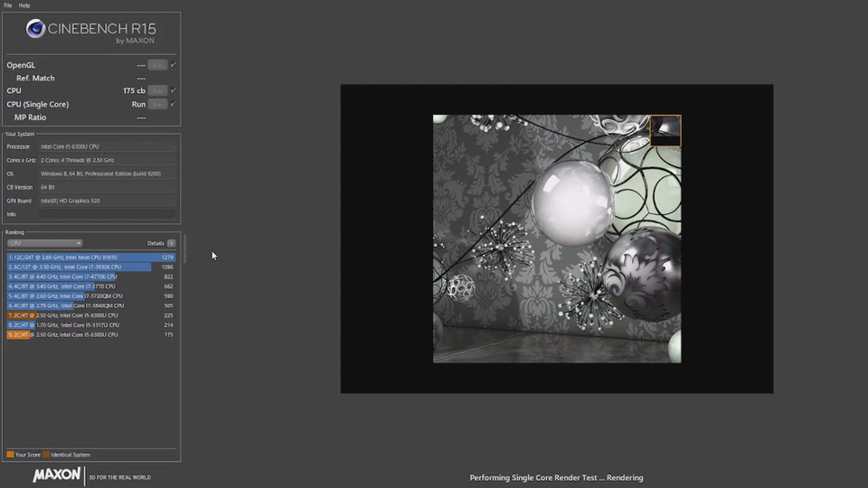Click the Info input field
The image size is (868, 488).
pyautogui.click(x=107, y=214)
